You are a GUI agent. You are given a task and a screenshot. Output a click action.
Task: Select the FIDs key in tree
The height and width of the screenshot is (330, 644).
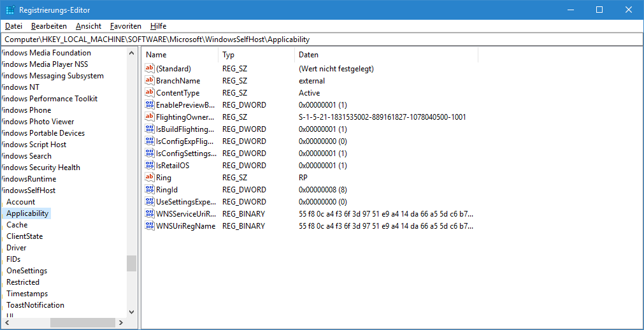click(x=13, y=259)
